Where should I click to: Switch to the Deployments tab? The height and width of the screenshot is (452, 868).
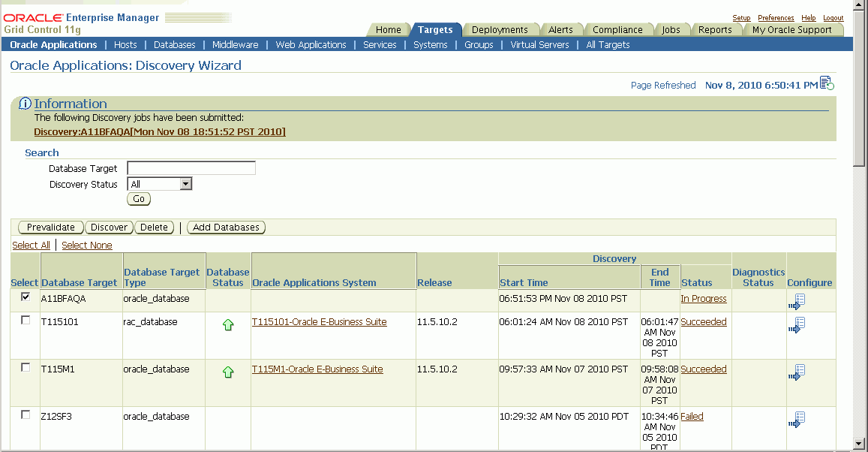pyautogui.click(x=500, y=30)
